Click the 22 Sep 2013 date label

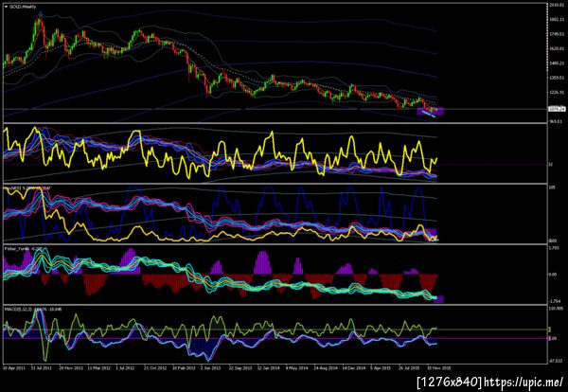click(240, 367)
